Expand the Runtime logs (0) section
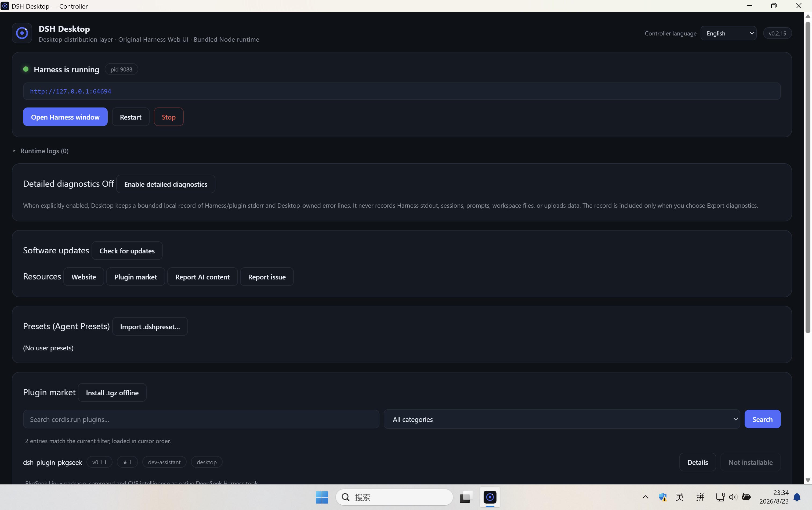The width and height of the screenshot is (812, 510). 41,151
